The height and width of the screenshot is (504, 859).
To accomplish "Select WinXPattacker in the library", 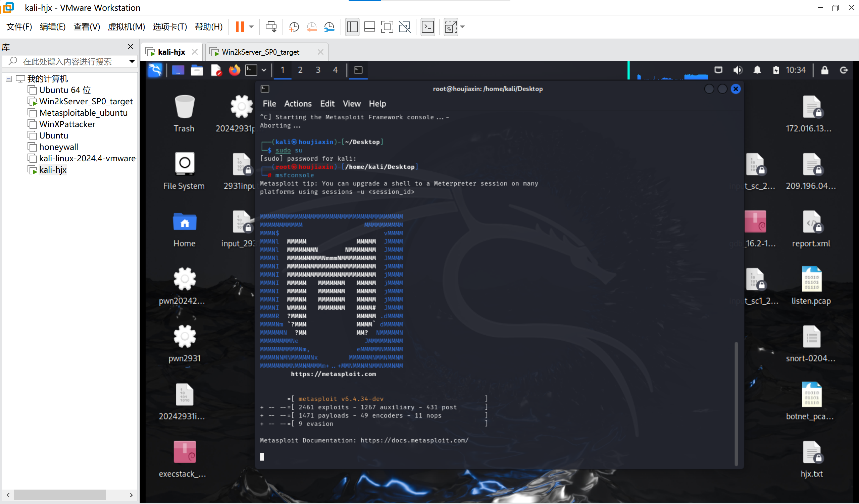I will click(61, 124).
